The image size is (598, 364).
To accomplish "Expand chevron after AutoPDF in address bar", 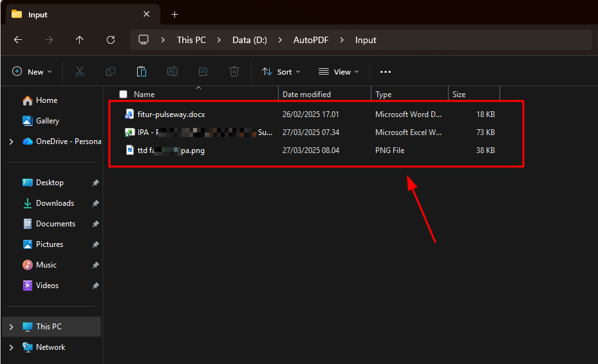I will (x=342, y=40).
